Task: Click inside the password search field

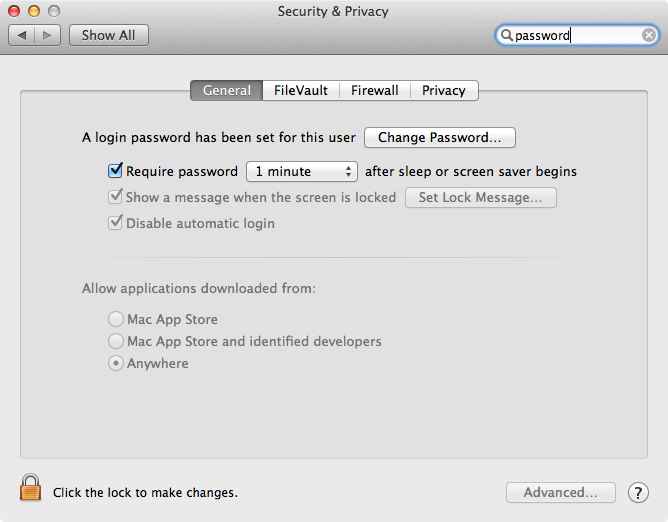Action: coord(575,35)
